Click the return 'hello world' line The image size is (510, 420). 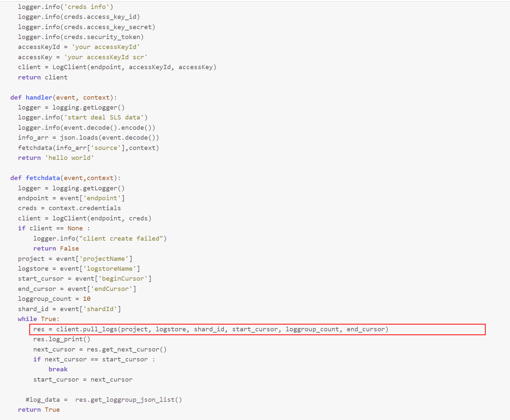56,158
